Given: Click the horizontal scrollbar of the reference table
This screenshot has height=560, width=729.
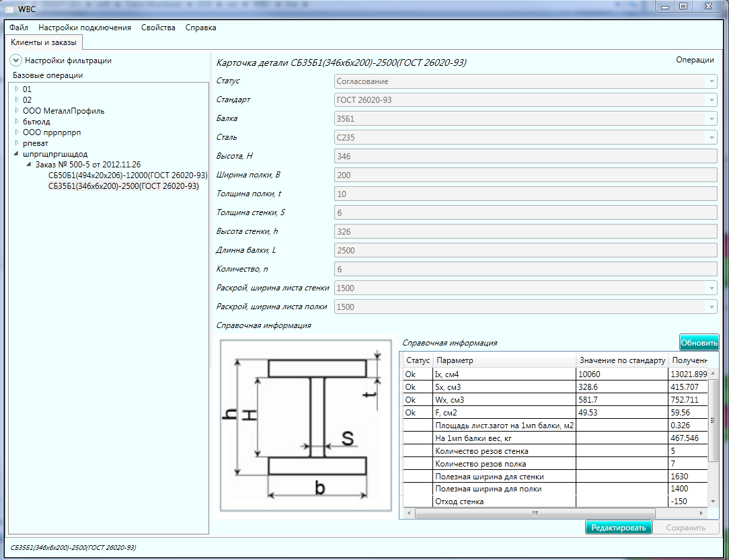Looking at the screenshot, I should [535, 513].
